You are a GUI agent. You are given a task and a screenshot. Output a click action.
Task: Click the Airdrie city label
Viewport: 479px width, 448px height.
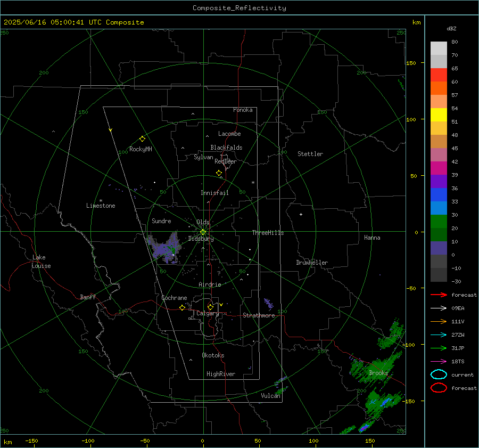click(x=210, y=284)
